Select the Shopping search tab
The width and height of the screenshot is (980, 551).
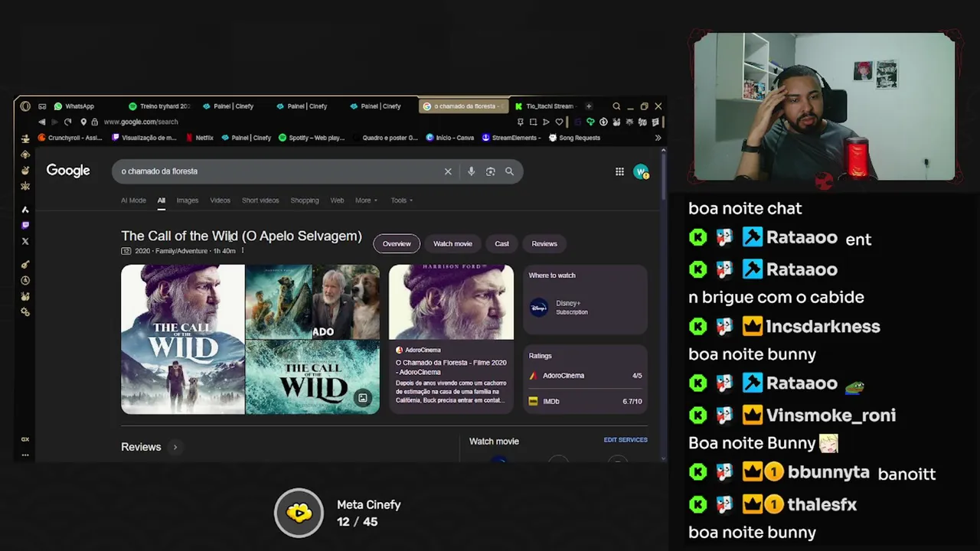tap(304, 201)
